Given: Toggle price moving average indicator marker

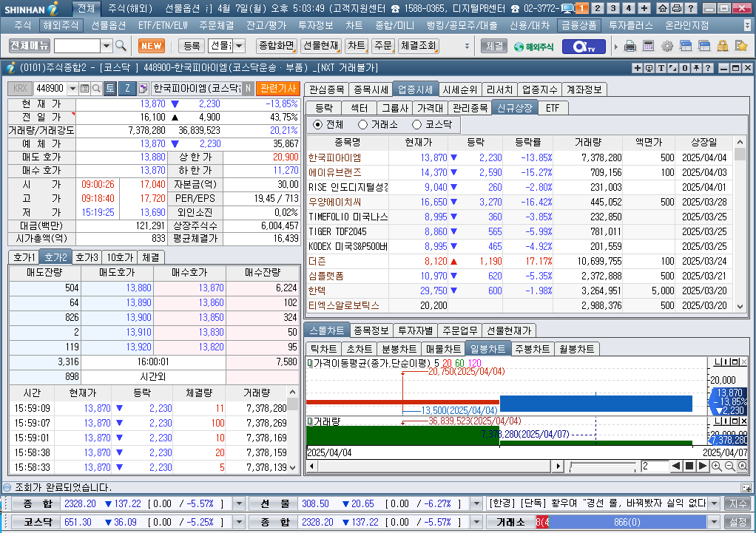Looking at the screenshot, I should click(x=310, y=363).
